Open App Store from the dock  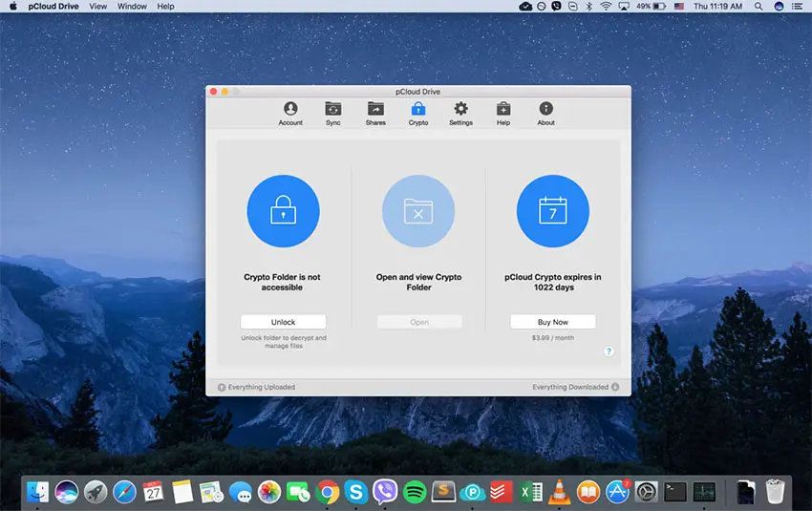(x=617, y=492)
